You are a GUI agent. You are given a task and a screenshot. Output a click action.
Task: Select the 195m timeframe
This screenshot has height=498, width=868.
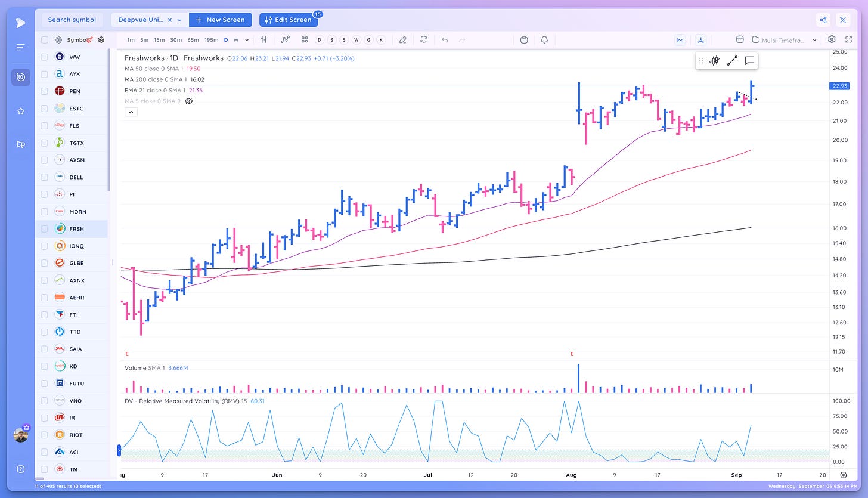tap(211, 40)
